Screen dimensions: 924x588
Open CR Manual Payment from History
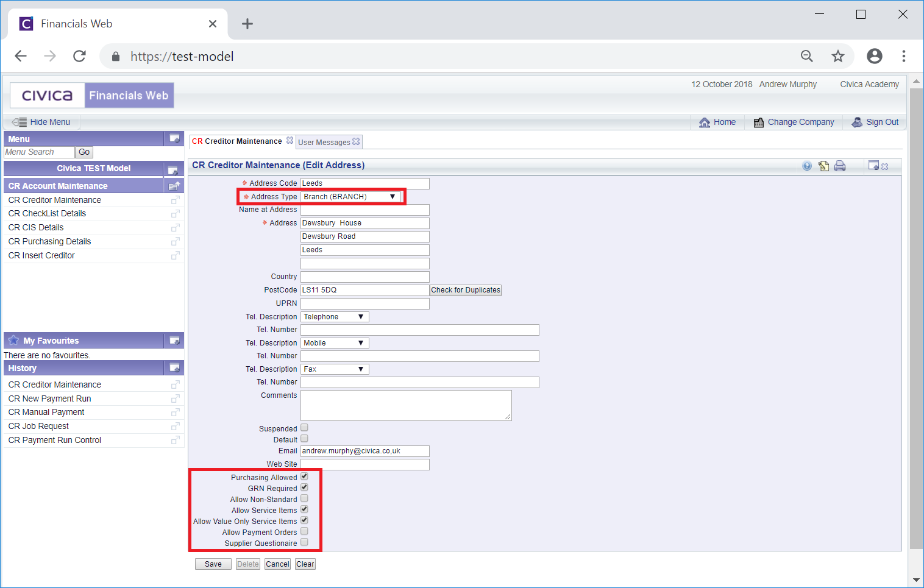point(46,413)
